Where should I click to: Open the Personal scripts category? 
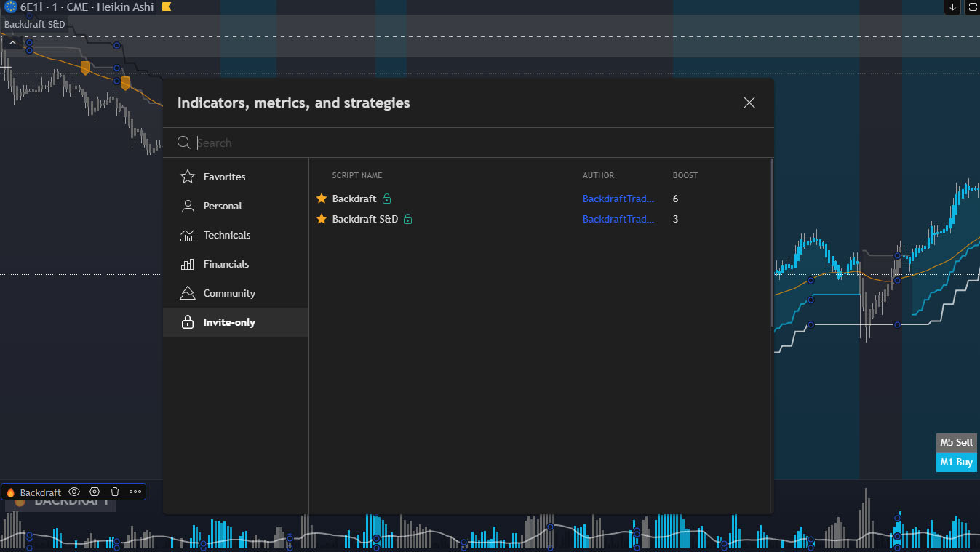[x=236, y=206]
